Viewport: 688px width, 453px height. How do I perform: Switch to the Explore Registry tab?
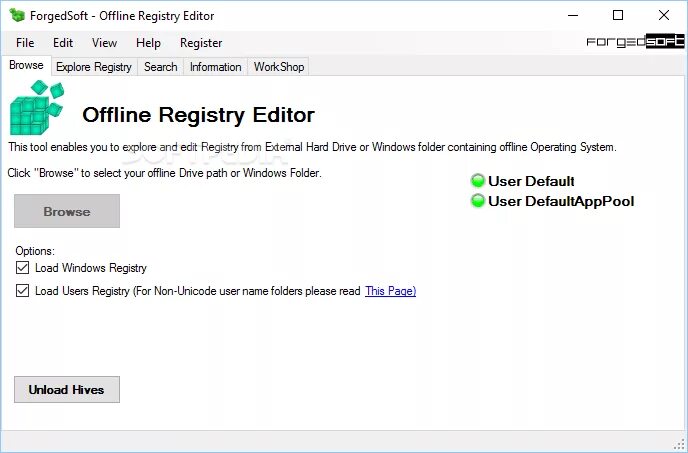(x=94, y=67)
